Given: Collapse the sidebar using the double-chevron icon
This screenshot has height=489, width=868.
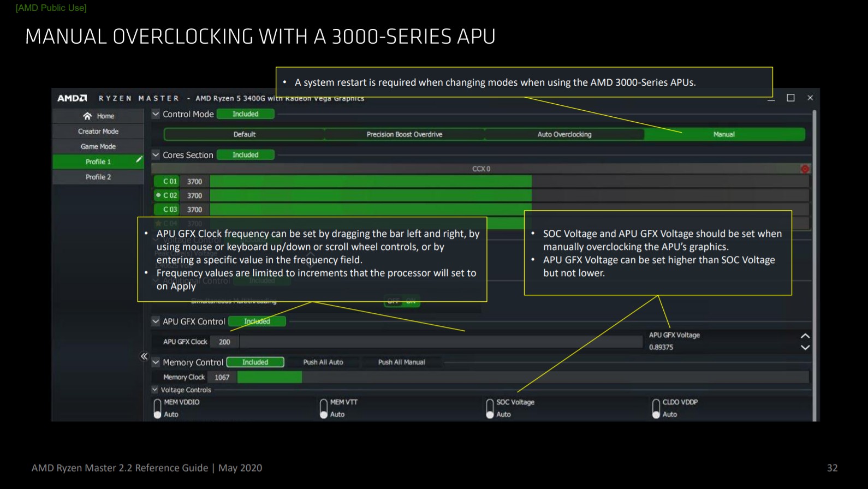Looking at the screenshot, I should (144, 355).
